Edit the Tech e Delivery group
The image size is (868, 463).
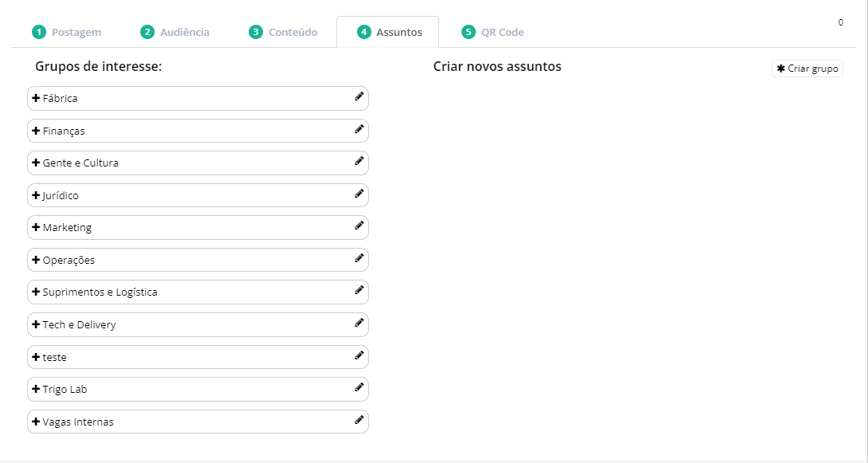click(x=359, y=323)
